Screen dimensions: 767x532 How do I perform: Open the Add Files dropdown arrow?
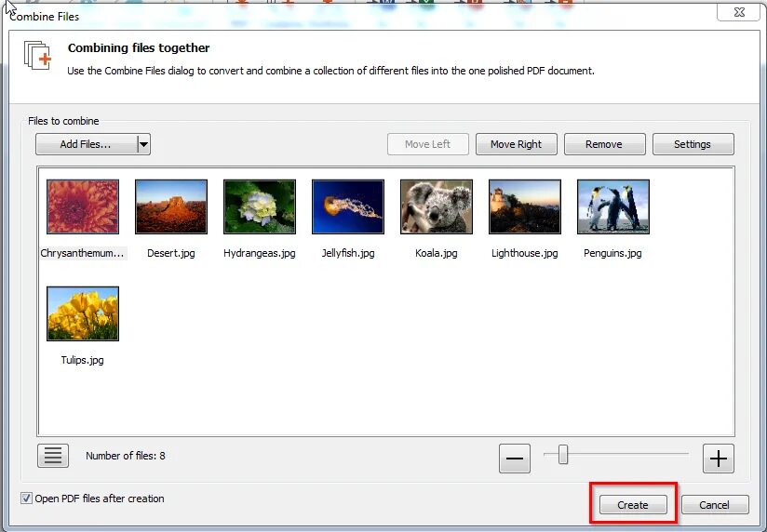(143, 144)
